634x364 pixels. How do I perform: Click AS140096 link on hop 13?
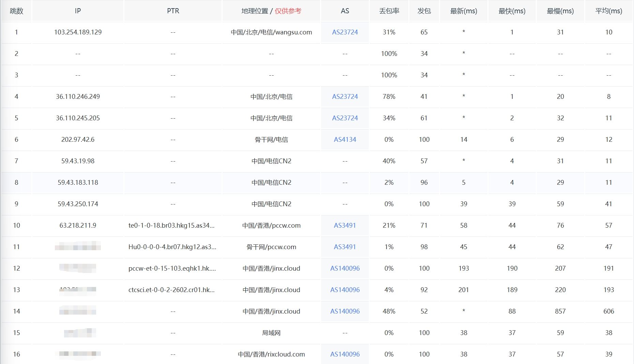[x=345, y=290]
